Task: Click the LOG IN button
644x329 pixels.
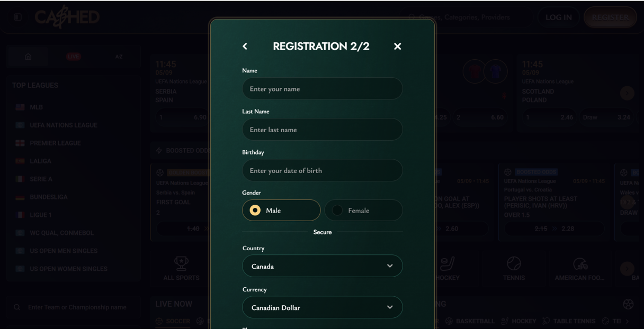Action: pyautogui.click(x=558, y=17)
